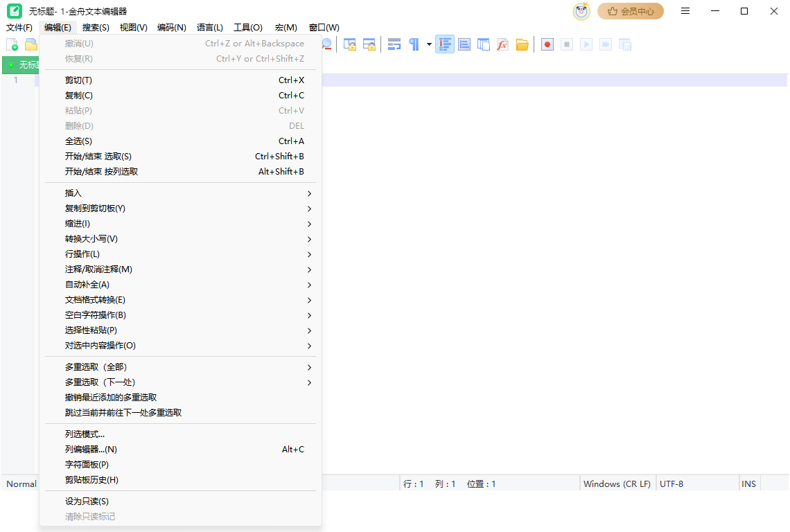
Task: Expand 多重选取（全部）submenu
Action: click(180, 366)
